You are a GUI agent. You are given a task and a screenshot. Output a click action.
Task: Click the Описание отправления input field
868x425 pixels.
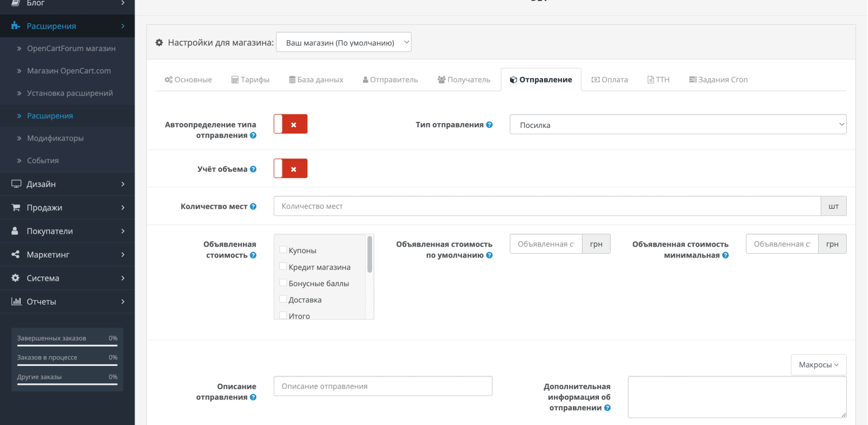383,386
